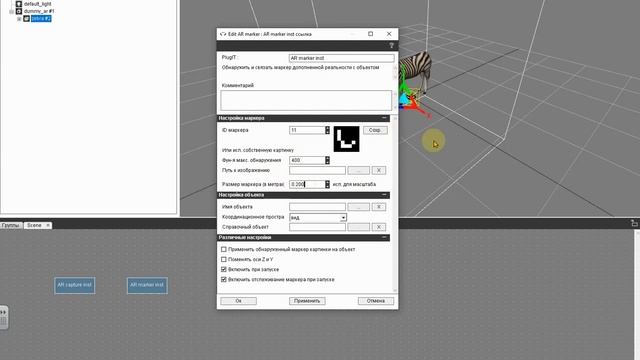Click the default_light light icon in tree
This screenshot has width=640, height=360.
[18, 4]
